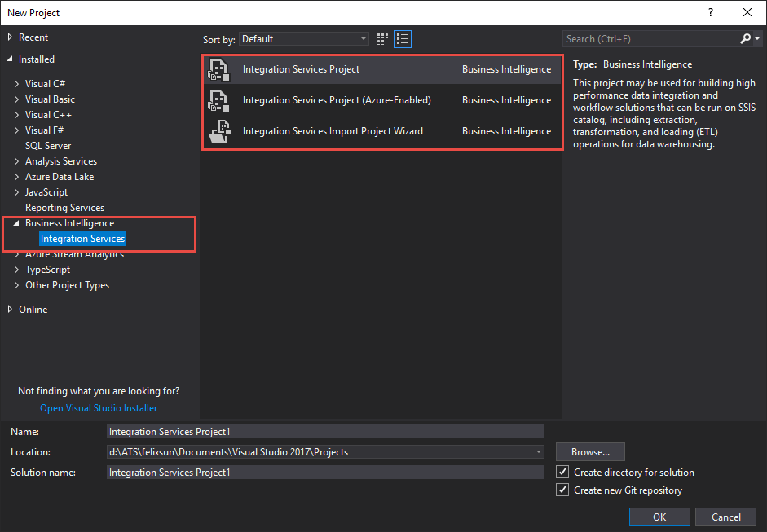Image resolution: width=767 pixels, height=532 pixels.
Task: Open the search options dropdown arrow
Action: [757, 38]
